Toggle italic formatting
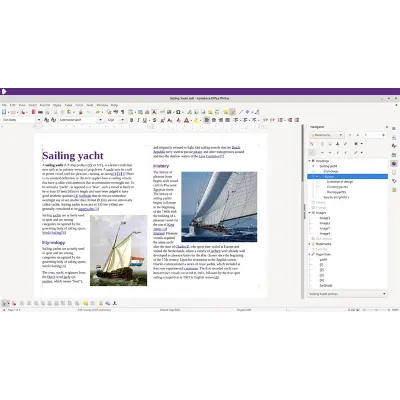 (x=138, y=120)
